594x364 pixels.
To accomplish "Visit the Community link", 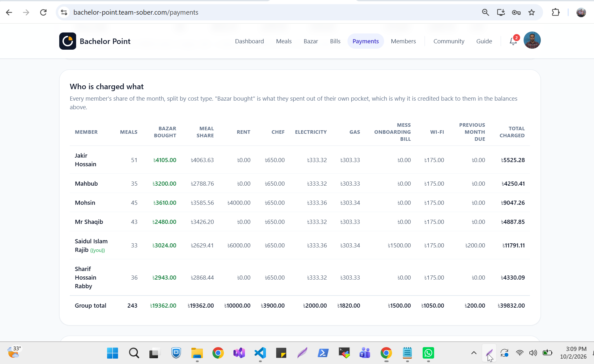I will pos(449,41).
